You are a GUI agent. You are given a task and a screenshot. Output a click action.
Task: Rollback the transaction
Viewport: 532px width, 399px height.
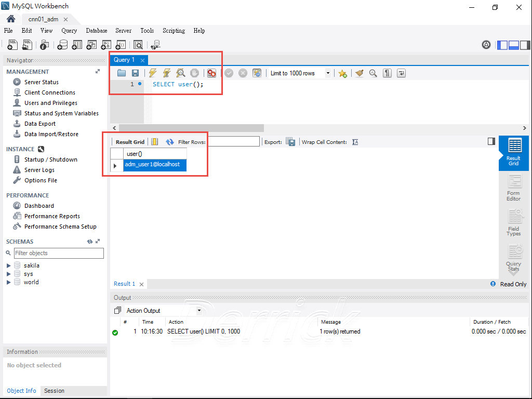243,73
